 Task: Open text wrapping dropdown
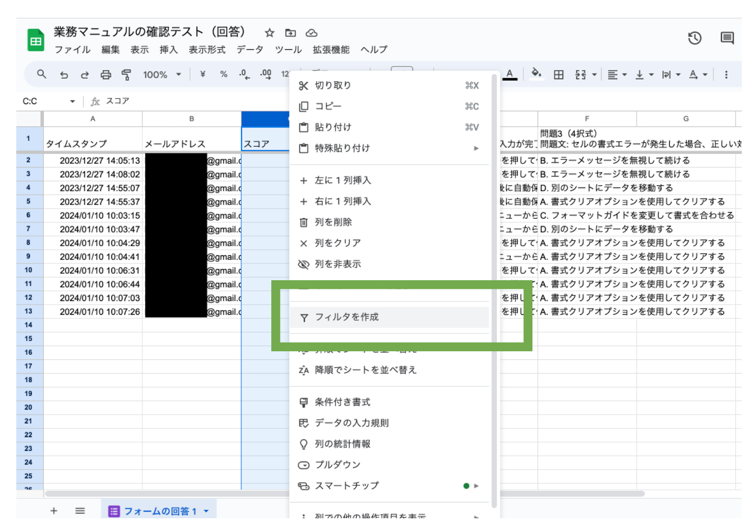pos(671,75)
